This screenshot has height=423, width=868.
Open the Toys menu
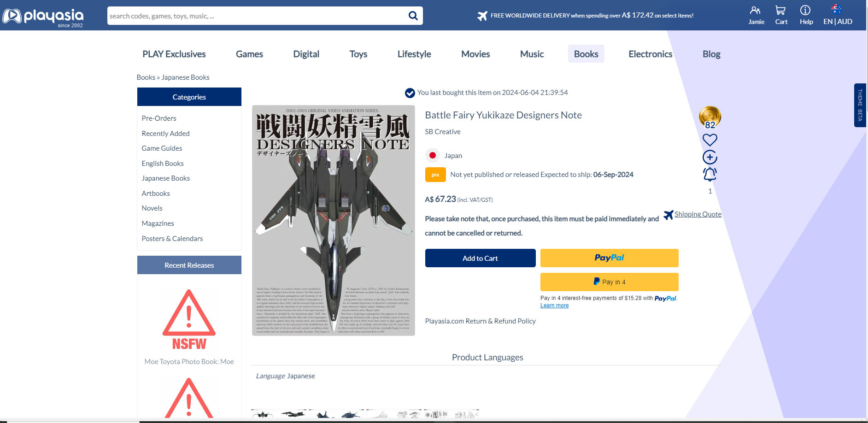pos(358,54)
